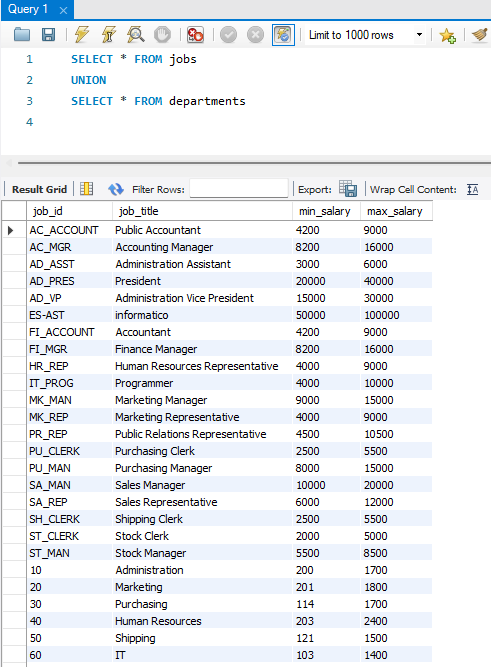491x667 pixels.
Task: Refresh the result grid data
Action: (115, 189)
